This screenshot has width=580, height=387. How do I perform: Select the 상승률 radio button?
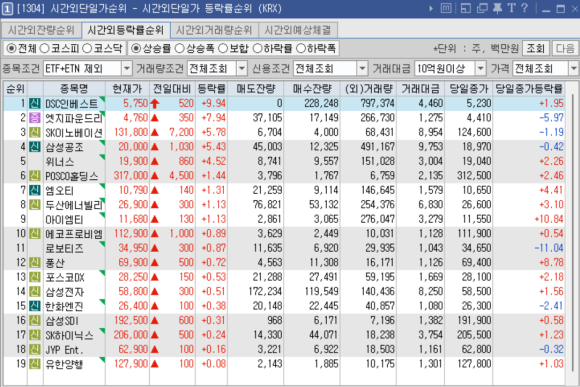[x=136, y=48]
